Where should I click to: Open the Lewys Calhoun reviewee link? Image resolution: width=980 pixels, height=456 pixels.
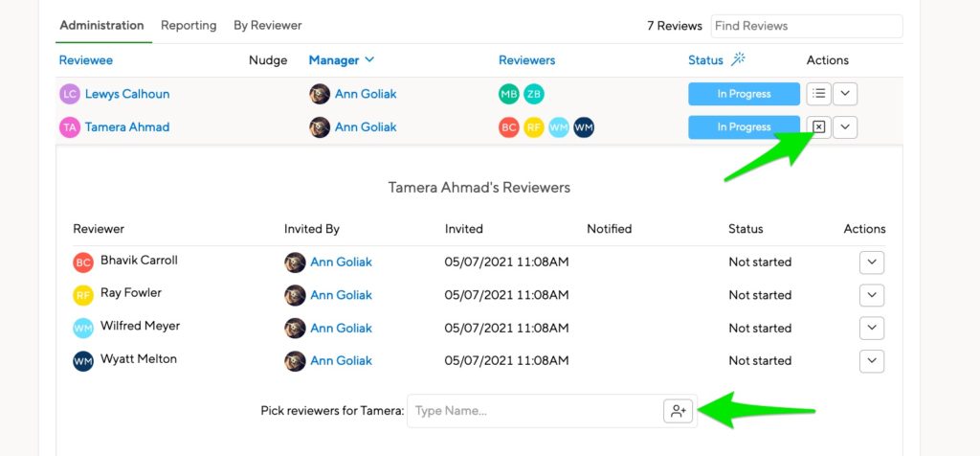[x=127, y=94]
